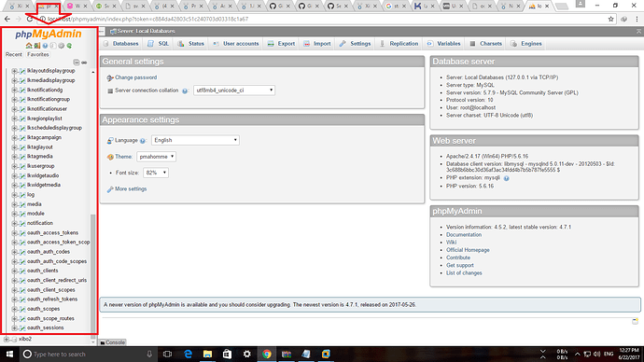
Task: Open the User accounts tab
Action: click(x=236, y=44)
